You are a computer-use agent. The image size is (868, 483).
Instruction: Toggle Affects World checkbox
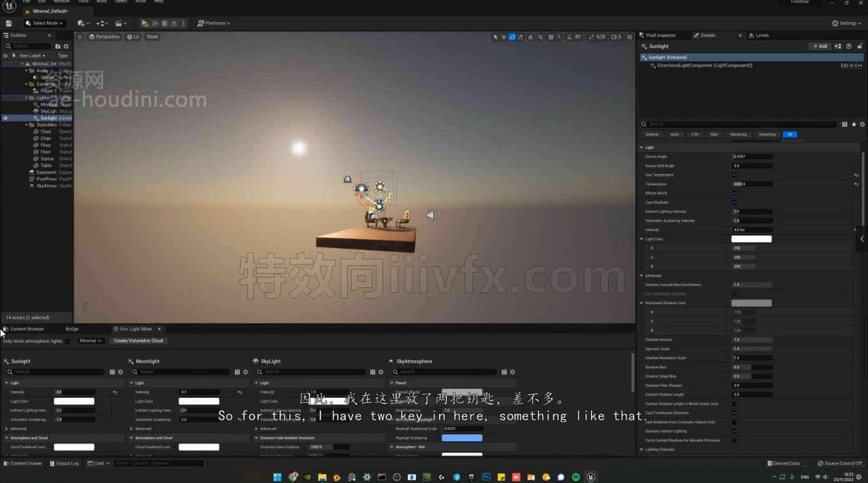coord(734,194)
